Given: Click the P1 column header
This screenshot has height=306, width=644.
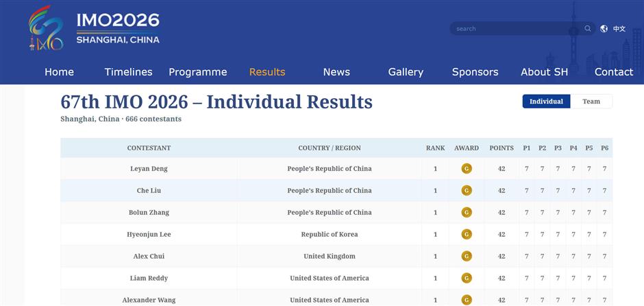Looking at the screenshot, I should coord(527,148).
